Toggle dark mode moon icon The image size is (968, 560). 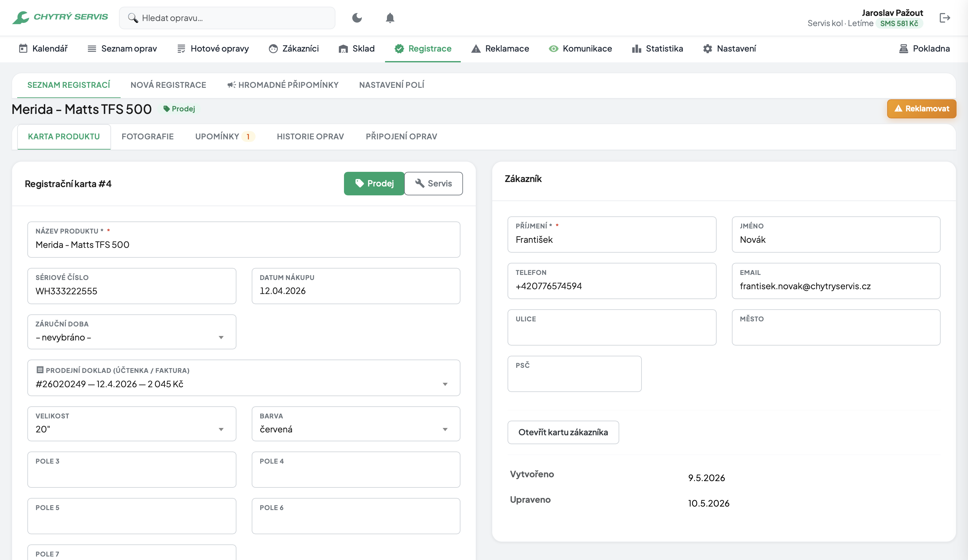(357, 18)
